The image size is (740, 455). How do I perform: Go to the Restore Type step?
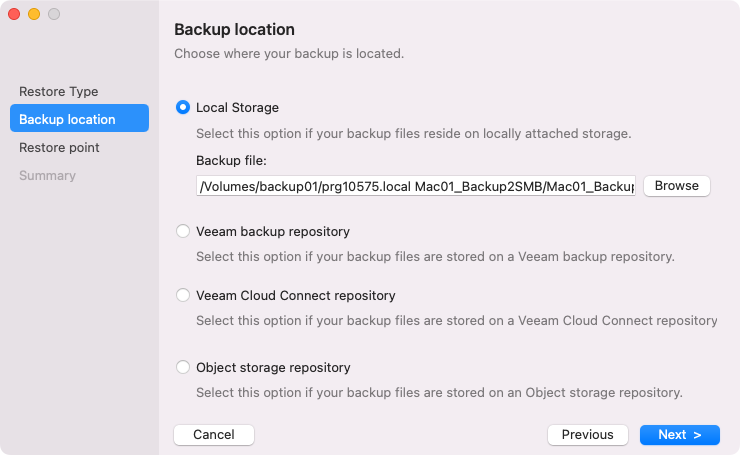tap(59, 92)
